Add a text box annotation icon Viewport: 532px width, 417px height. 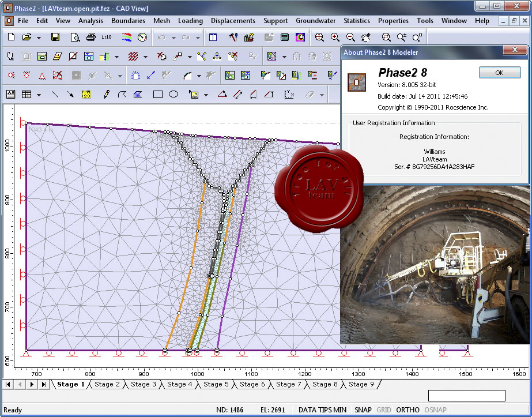coord(11,94)
